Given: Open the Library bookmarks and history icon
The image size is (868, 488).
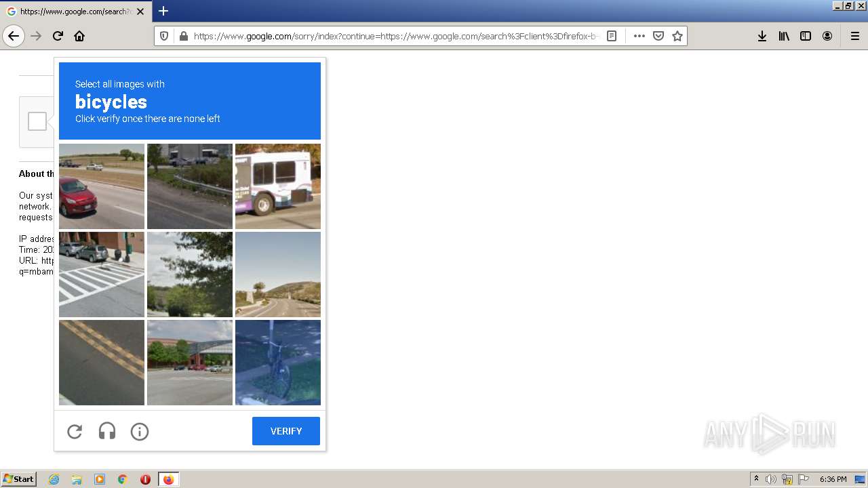Looking at the screenshot, I should coord(784,36).
